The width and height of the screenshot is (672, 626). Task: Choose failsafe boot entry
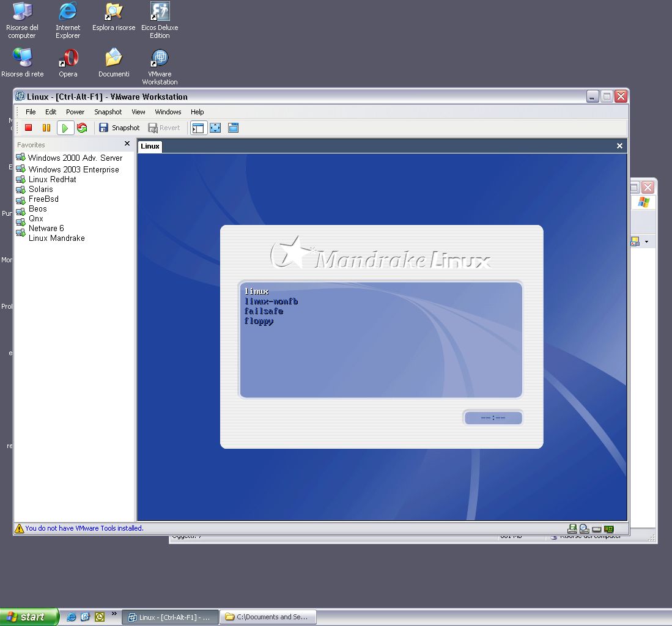point(264,311)
